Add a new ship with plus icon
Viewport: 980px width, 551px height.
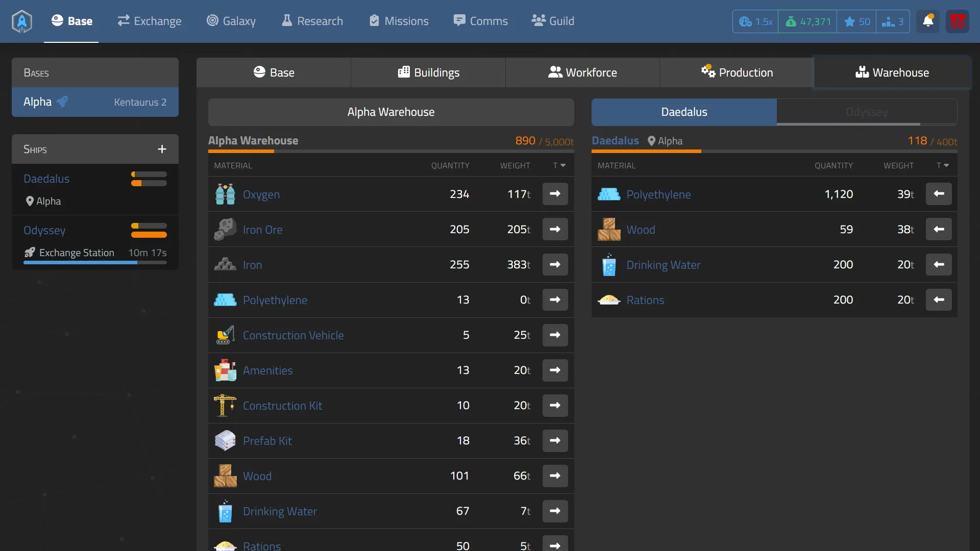162,149
